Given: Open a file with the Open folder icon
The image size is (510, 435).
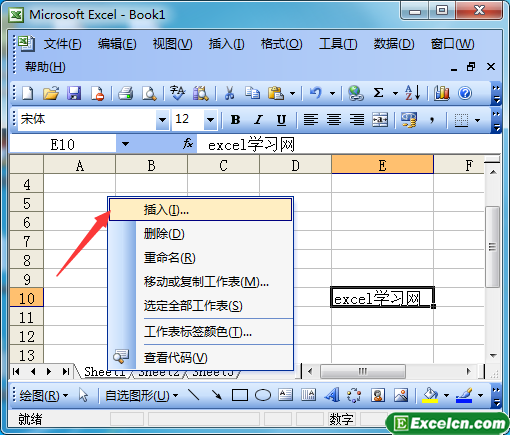Looking at the screenshot, I should click(51, 93).
